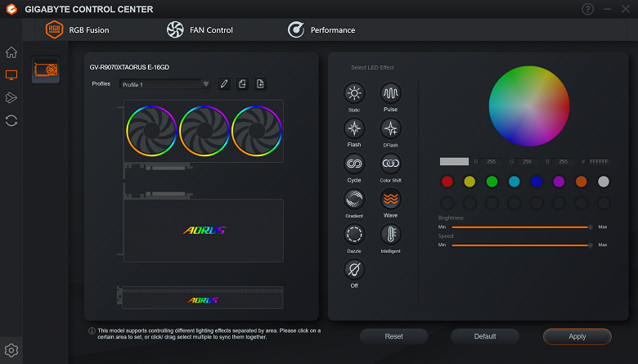Select the Dazzle LED effect

click(x=354, y=234)
